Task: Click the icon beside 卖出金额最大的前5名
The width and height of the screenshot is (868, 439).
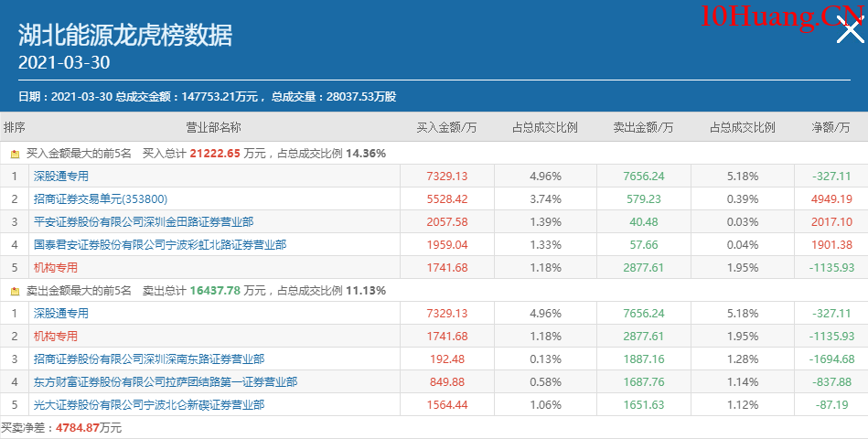Action: [x=15, y=291]
